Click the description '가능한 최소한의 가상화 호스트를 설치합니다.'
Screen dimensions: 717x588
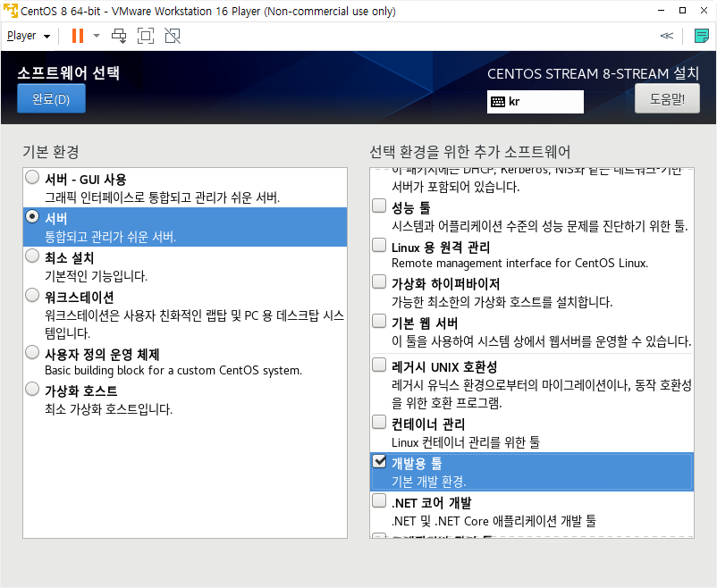[x=502, y=302]
